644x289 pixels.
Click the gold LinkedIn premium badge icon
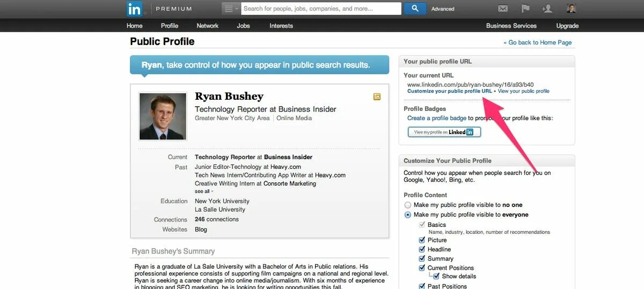click(x=377, y=97)
